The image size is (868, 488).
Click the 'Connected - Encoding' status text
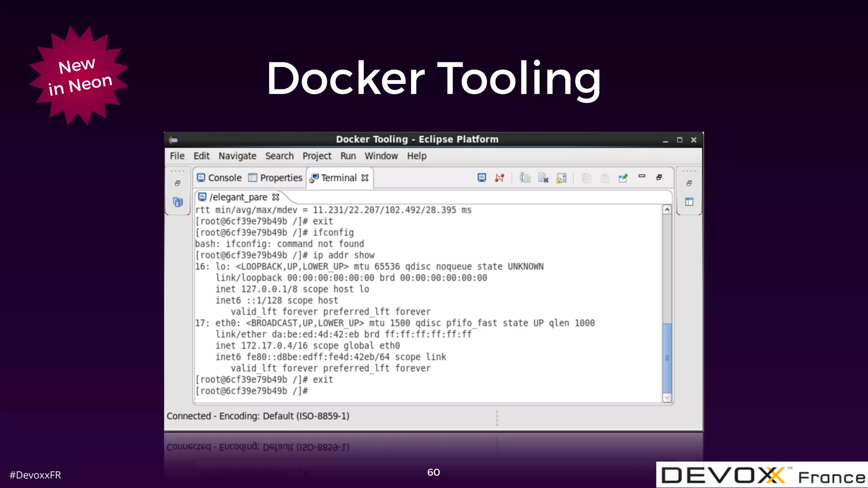point(258,416)
